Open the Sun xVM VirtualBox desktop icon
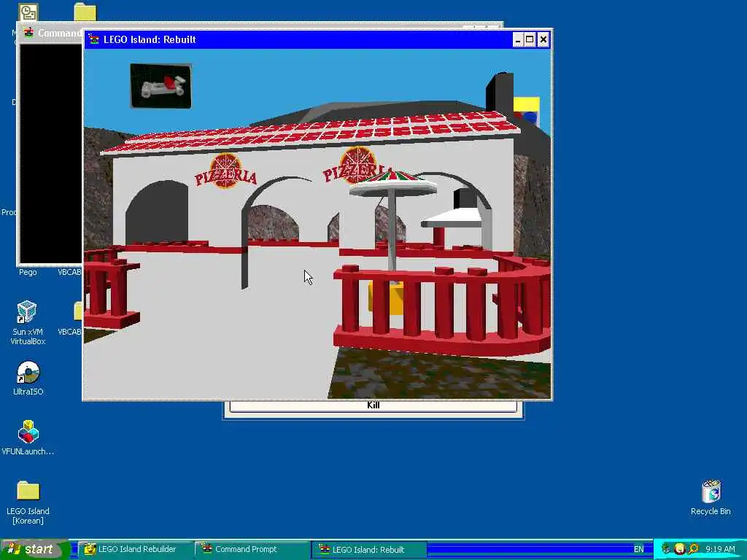Screen dimensions: 747x560 point(28,322)
